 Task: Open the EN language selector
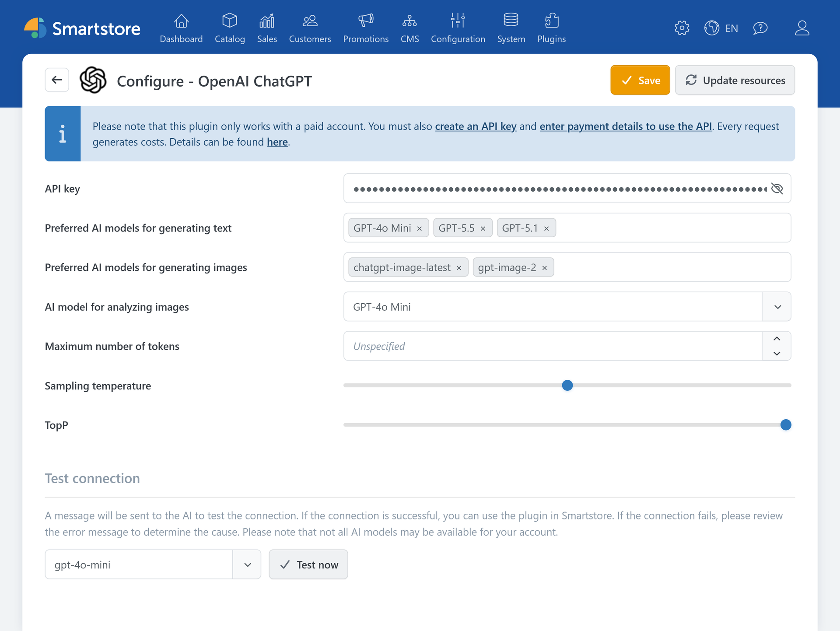(721, 28)
